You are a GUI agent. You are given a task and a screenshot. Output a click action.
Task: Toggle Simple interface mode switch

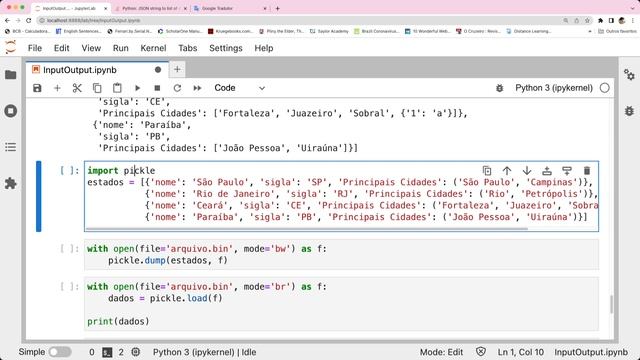(60, 352)
